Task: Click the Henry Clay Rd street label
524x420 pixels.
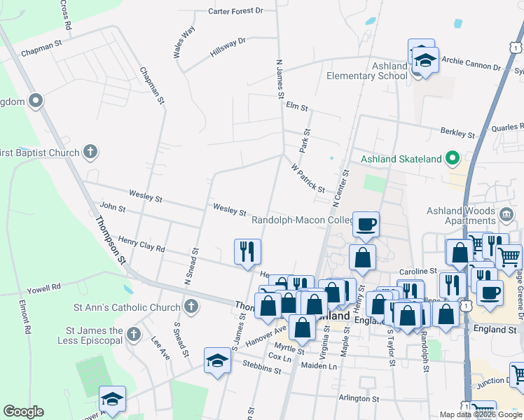Action: 142,244
